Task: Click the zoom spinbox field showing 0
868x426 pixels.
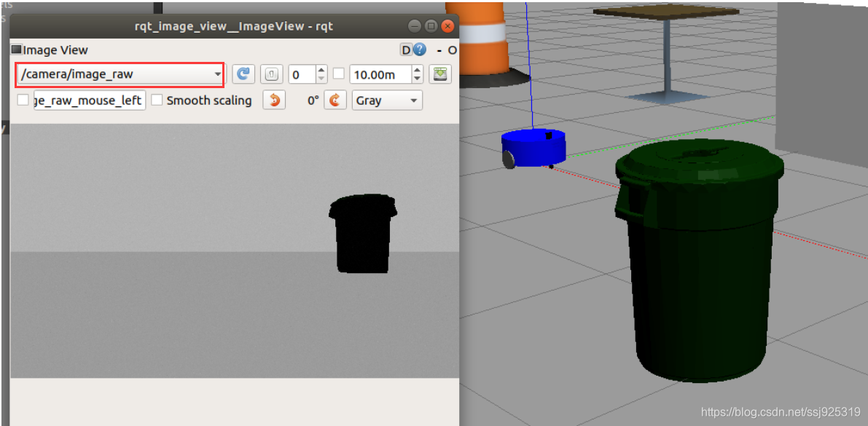Action: click(x=302, y=74)
